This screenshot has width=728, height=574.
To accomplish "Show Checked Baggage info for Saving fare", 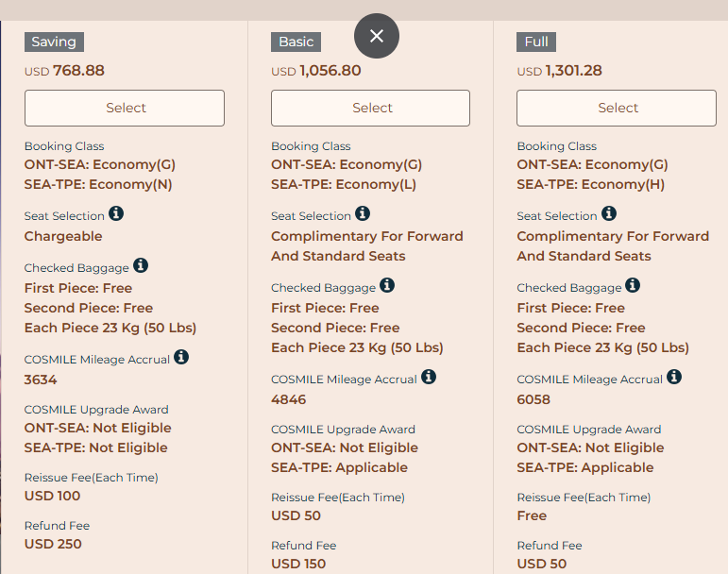I will click(x=141, y=265).
